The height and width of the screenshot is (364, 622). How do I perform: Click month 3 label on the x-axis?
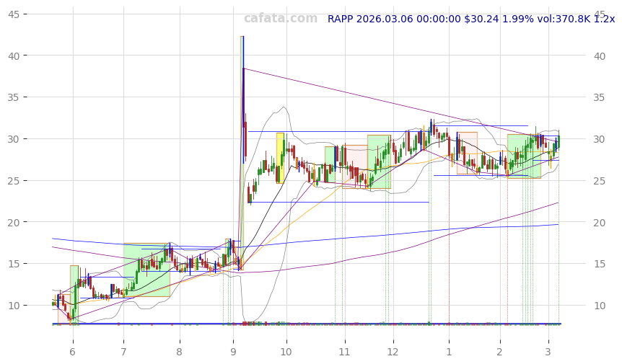click(548, 352)
